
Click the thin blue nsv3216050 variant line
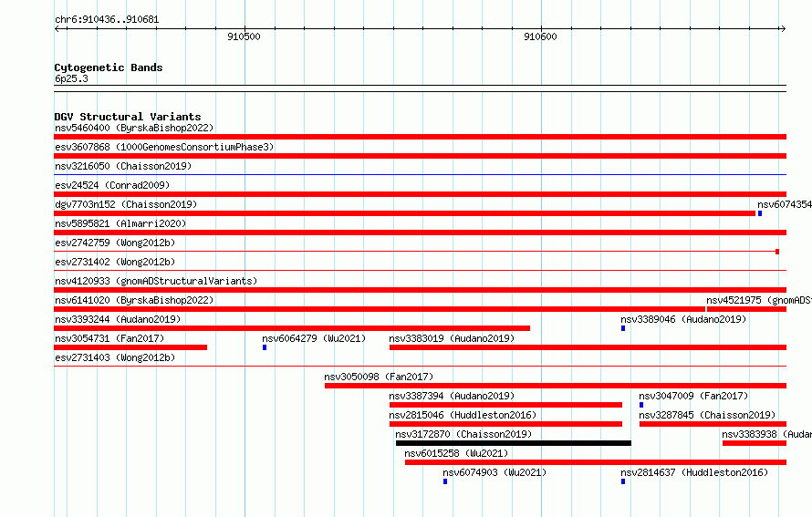(420, 175)
